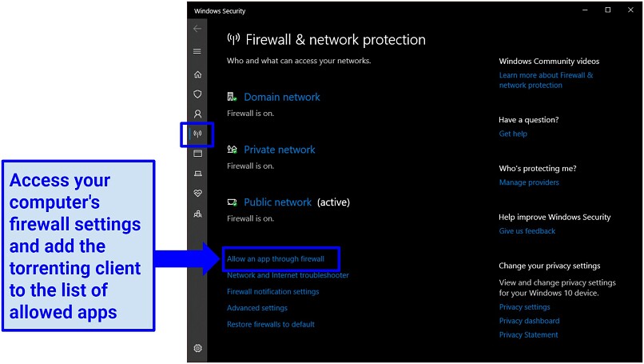
Task: Expand the hamburger navigation menu
Action: (x=197, y=51)
